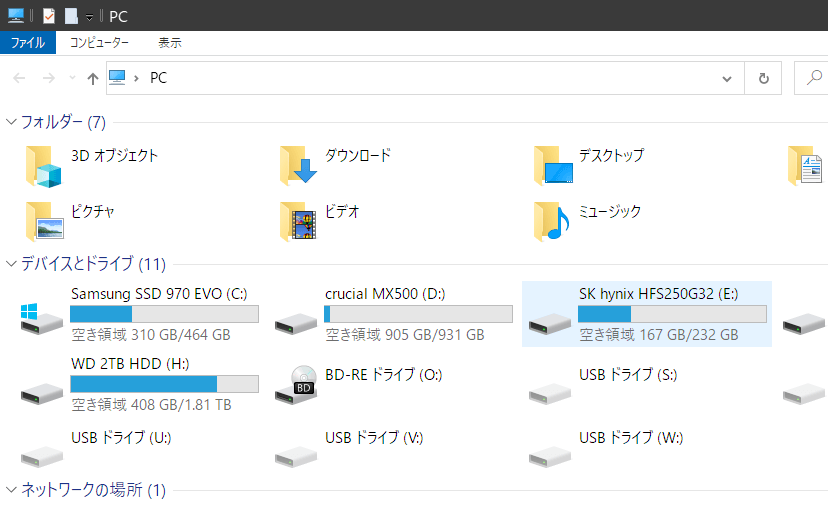
Task: Click the PC breadcrumb in address bar
Action: click(x=158, y=78)
